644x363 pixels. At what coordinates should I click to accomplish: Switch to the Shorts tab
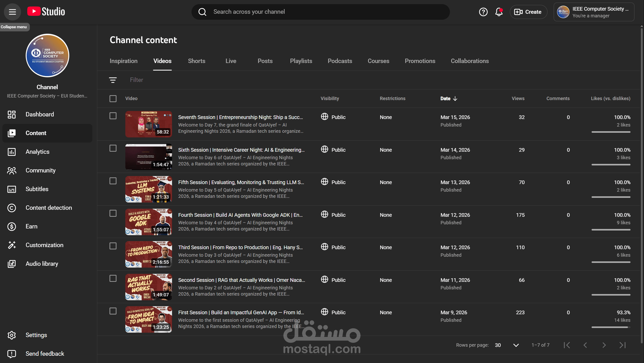coord(196,61)
